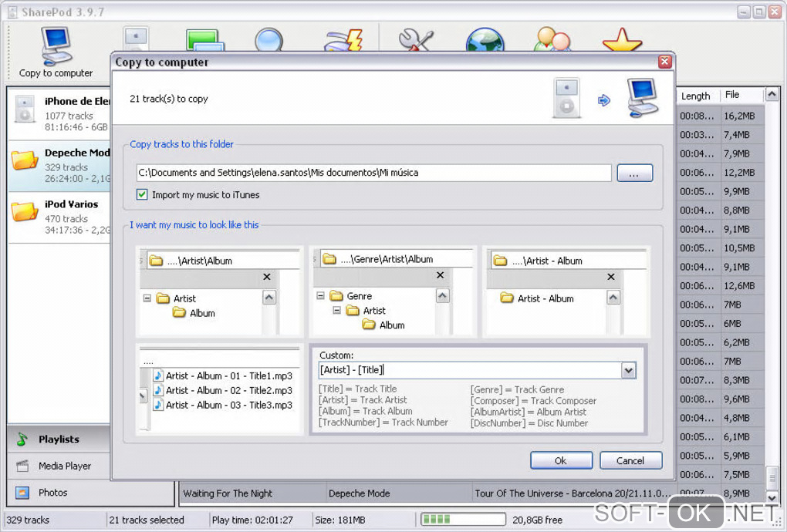This screenshot has width=787, height=532.
Task: Click the blue arrow between iPod and computer
Action: tap(604, 100)
